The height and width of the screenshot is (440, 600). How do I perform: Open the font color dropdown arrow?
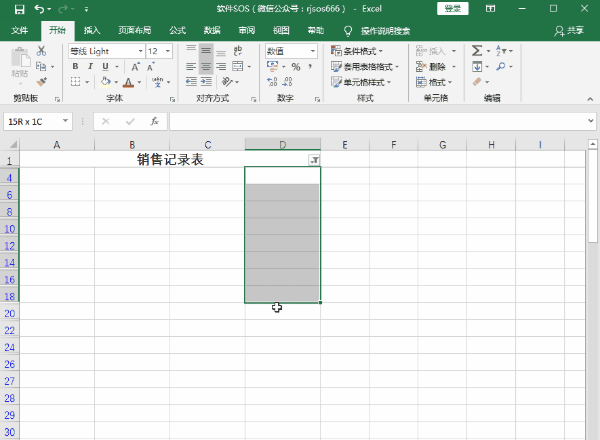(139, 82)
